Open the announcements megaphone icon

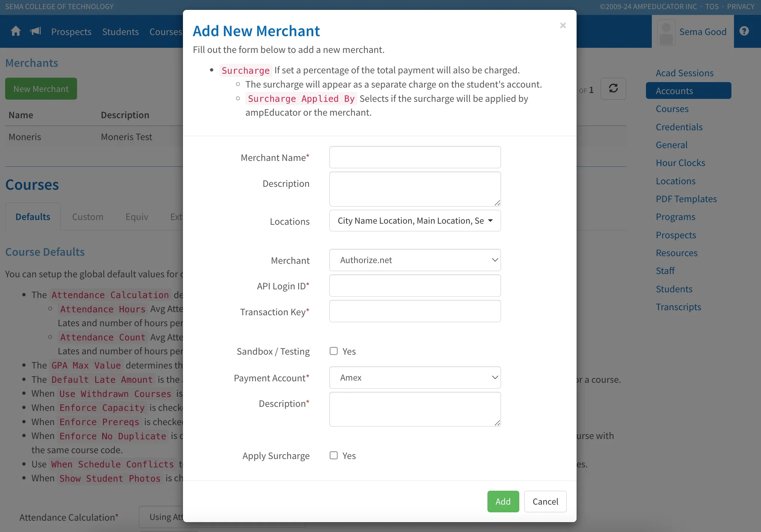(35, 31)
